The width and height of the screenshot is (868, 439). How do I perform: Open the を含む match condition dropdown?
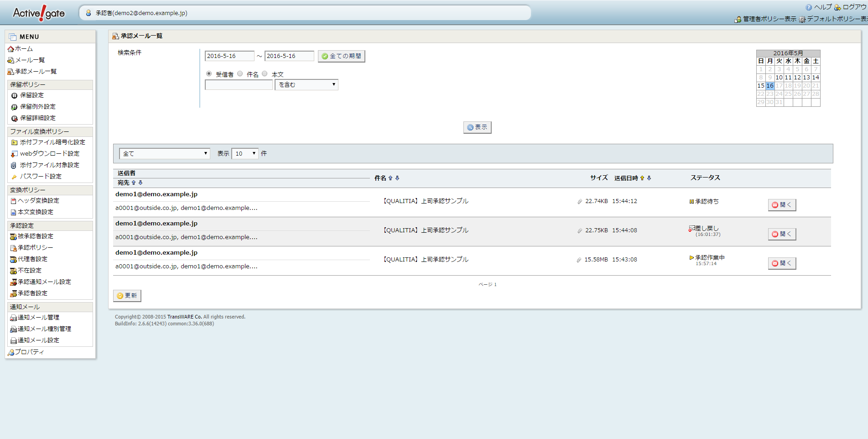click(307, 85)
